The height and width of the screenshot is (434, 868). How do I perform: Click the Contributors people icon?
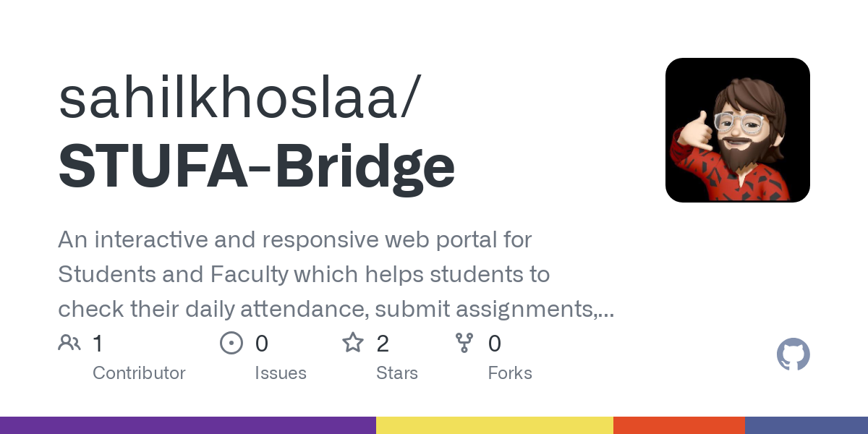[x=69, y=343]
